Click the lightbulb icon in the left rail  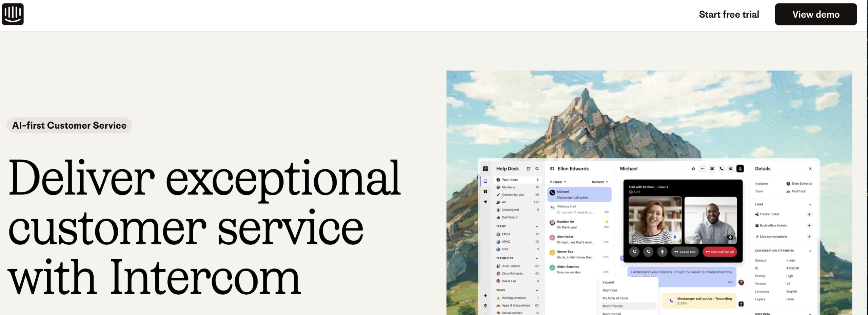(x=485, y=305)
